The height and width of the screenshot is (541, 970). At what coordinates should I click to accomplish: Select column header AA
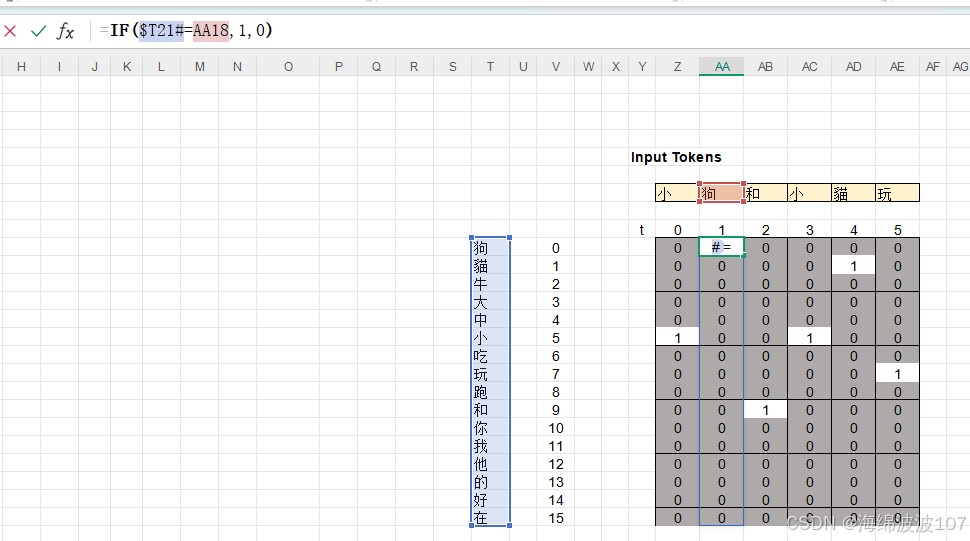coord(721,67)
